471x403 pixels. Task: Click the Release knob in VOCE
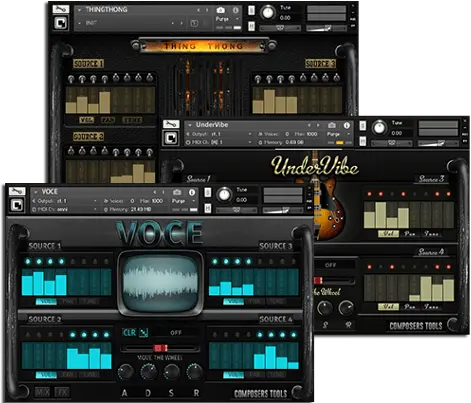tap(195, 372)
